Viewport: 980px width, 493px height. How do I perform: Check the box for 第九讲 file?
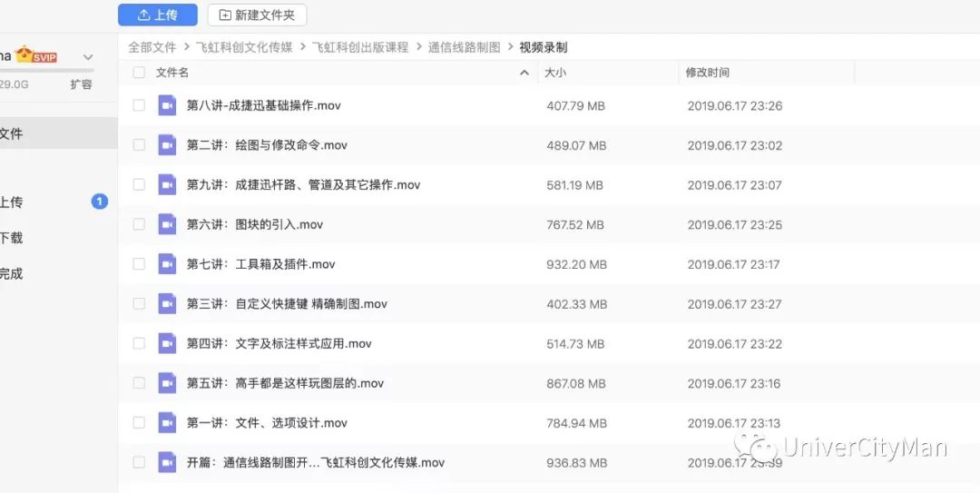pos(139,184)
